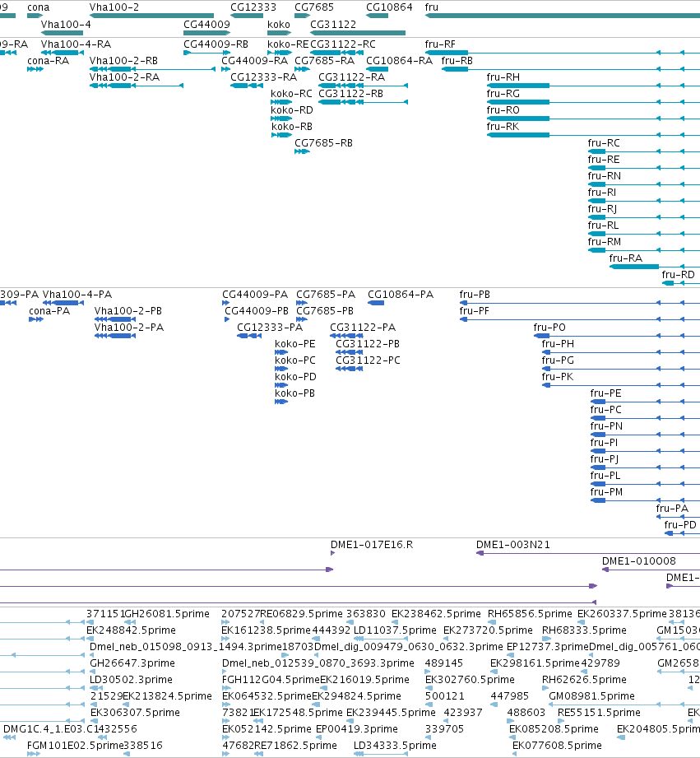Open the CG7685-RB transcript label
Image resolution: width=700 pixels, height=758 pixels.
[323, 142]
